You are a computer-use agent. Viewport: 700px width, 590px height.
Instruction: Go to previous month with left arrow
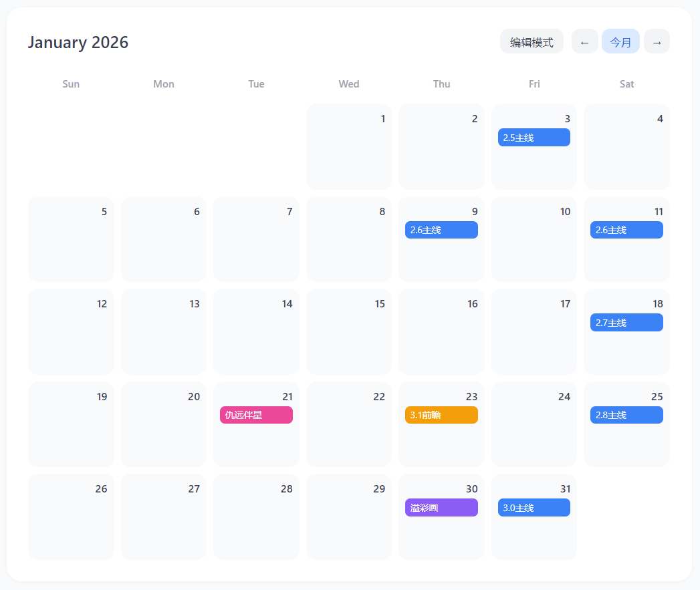point(584,42)
